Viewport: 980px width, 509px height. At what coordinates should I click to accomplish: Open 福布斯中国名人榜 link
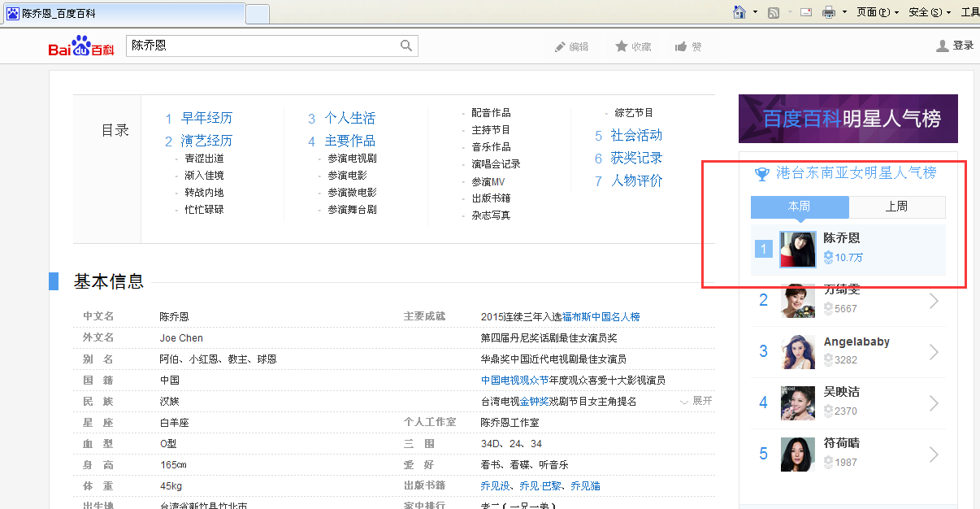tap(601, 317)
